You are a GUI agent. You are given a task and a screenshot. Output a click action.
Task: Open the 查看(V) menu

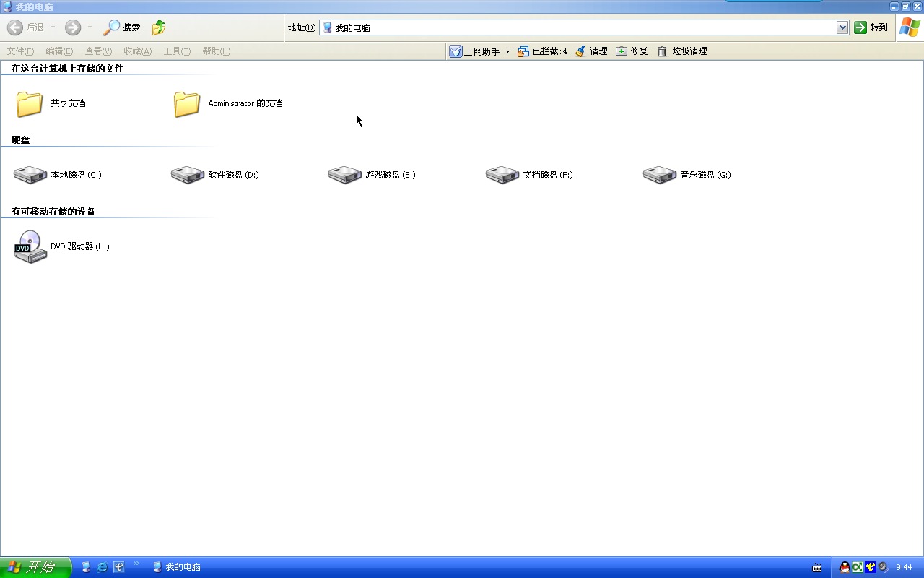pos(98,51)
